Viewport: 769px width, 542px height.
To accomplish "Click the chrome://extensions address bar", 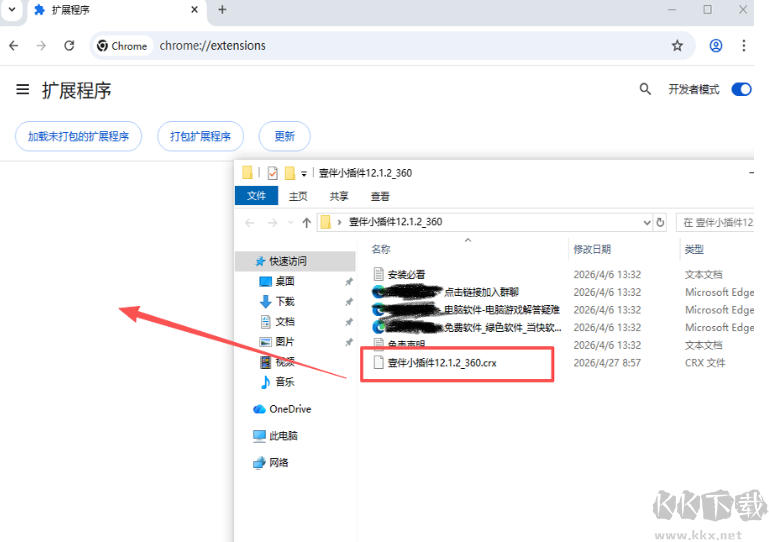I will [392, 46].
